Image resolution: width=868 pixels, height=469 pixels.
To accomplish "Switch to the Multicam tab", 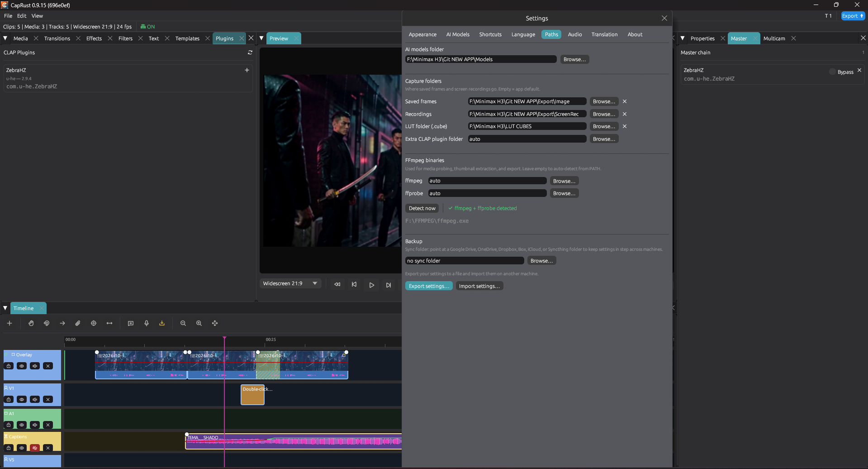I will coord(774,38).
